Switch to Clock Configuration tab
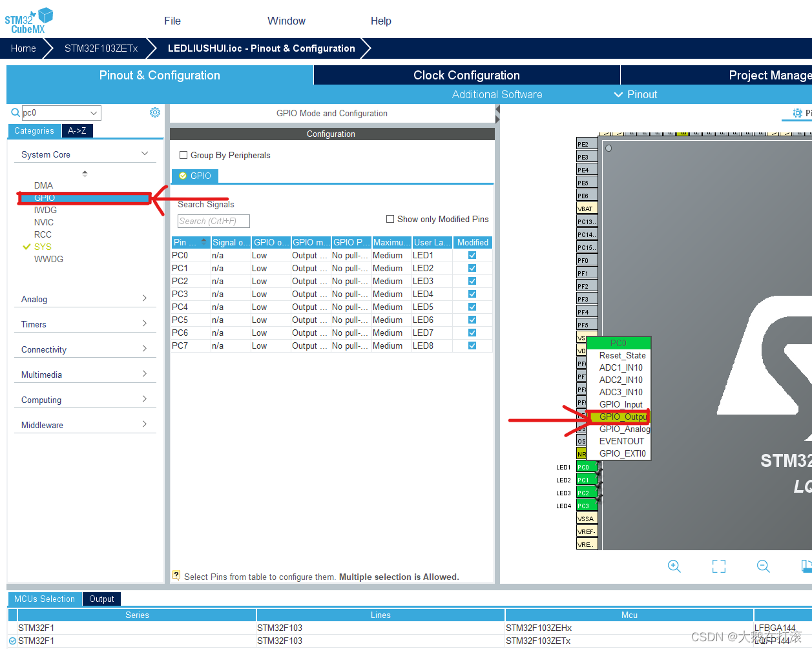The height and width of the screenshot is (649, 812). point(466,75)
